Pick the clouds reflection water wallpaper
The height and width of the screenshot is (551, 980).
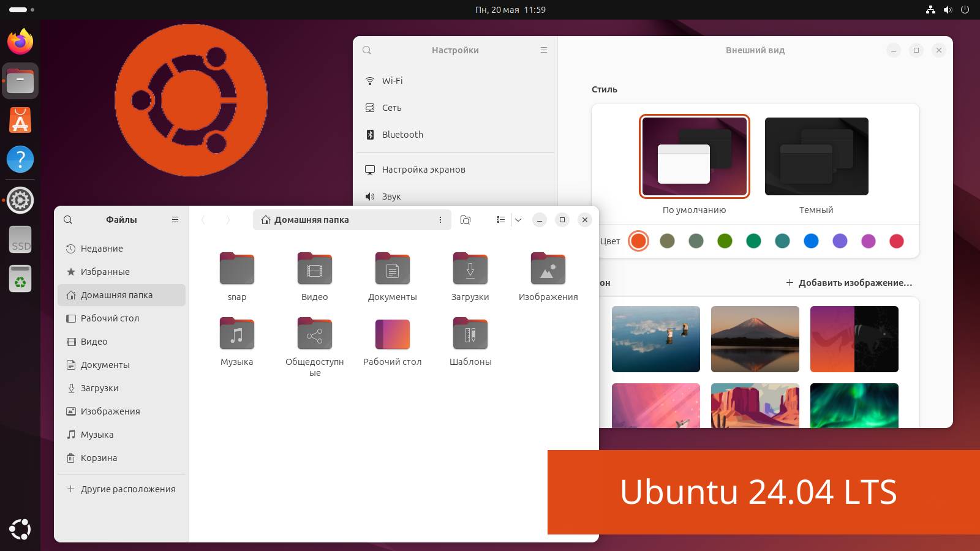[656, 339]
